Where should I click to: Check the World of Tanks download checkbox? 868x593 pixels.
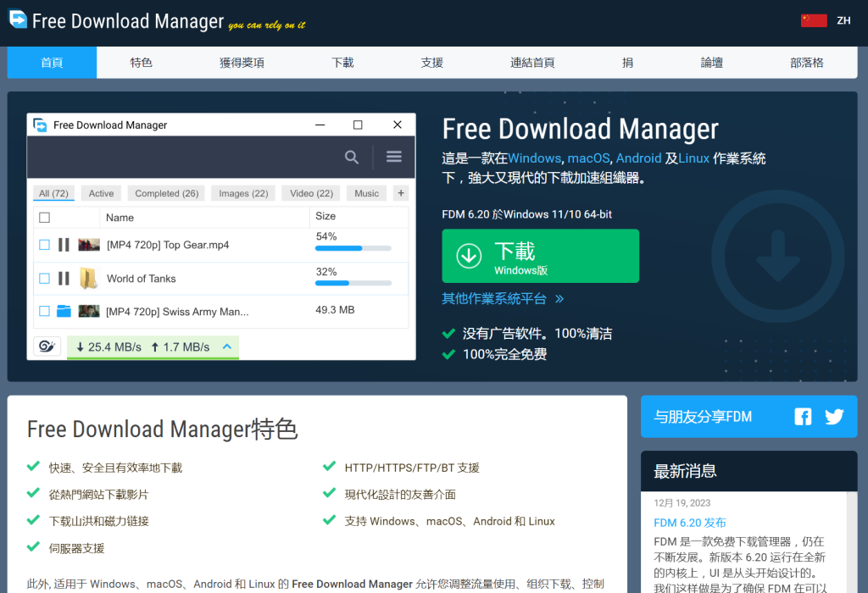click(x=44, y=278)
